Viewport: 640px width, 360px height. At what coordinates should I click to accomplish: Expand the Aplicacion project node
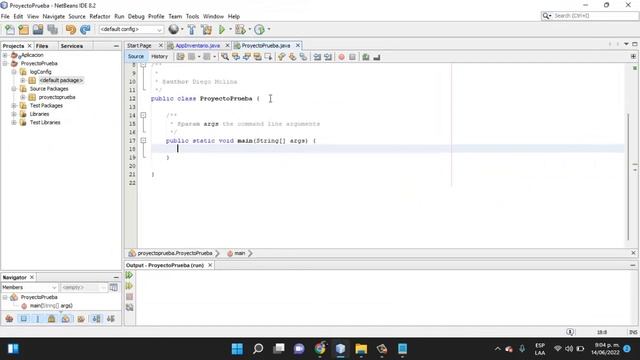(x=5, y=55)
